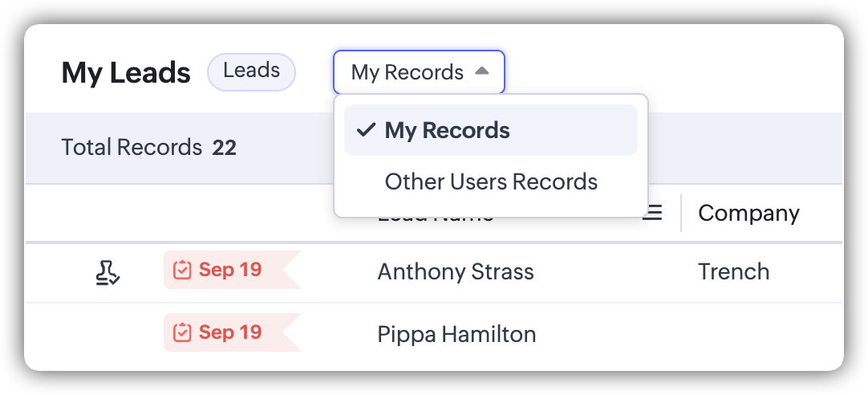Collapse the My Records dropdown using its caret arrow
This screenshot has width=868, height=395.
click(x=481, y=71)
